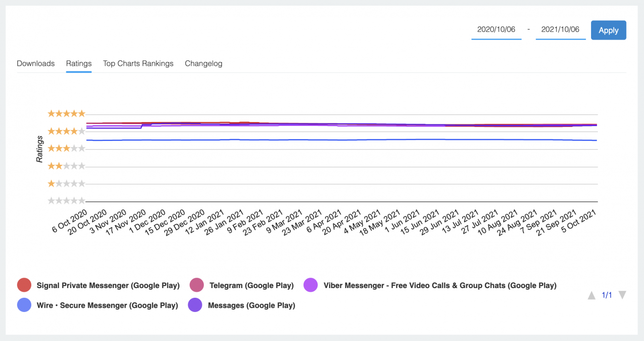
Task: Toggle the Telegram series via its legend label
Action: click(x=251, y=285)
